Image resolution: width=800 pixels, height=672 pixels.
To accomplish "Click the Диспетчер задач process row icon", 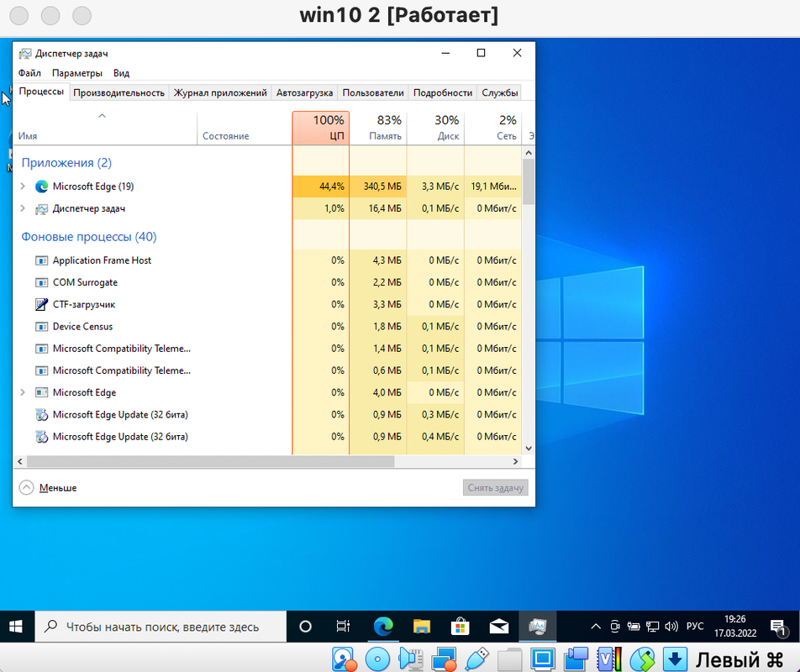I will point(41,208).
